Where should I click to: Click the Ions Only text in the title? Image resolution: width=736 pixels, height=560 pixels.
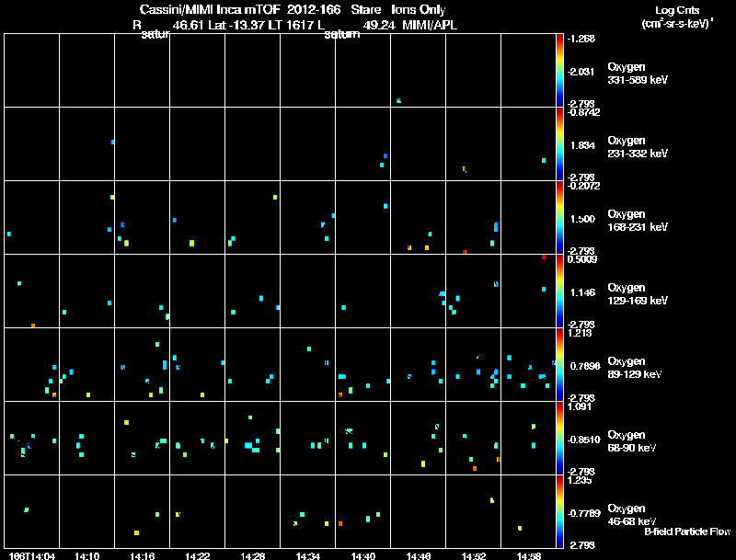419,10
